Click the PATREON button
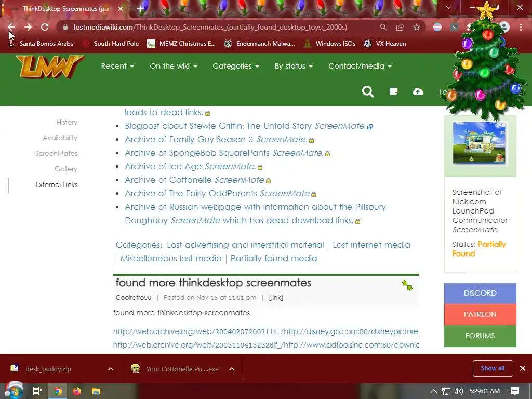 tap(480, 314)
